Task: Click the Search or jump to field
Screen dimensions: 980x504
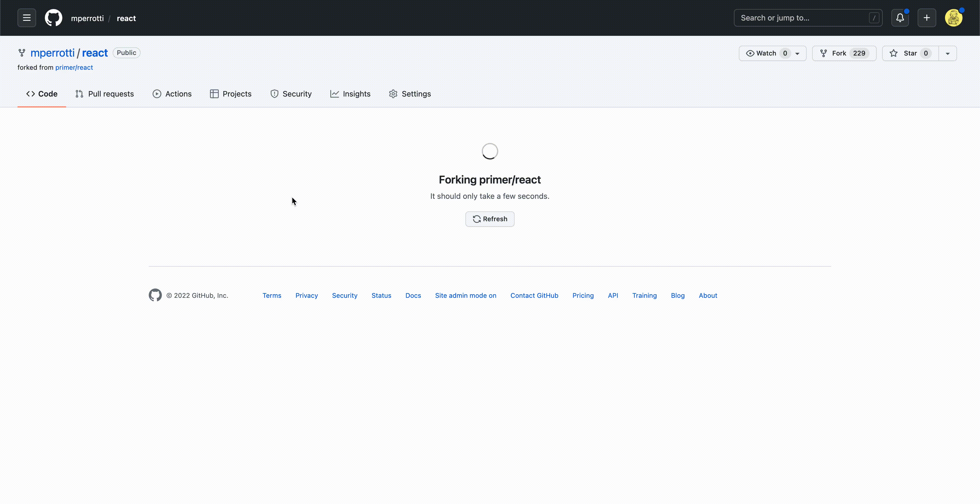Action: coord(808,18)
